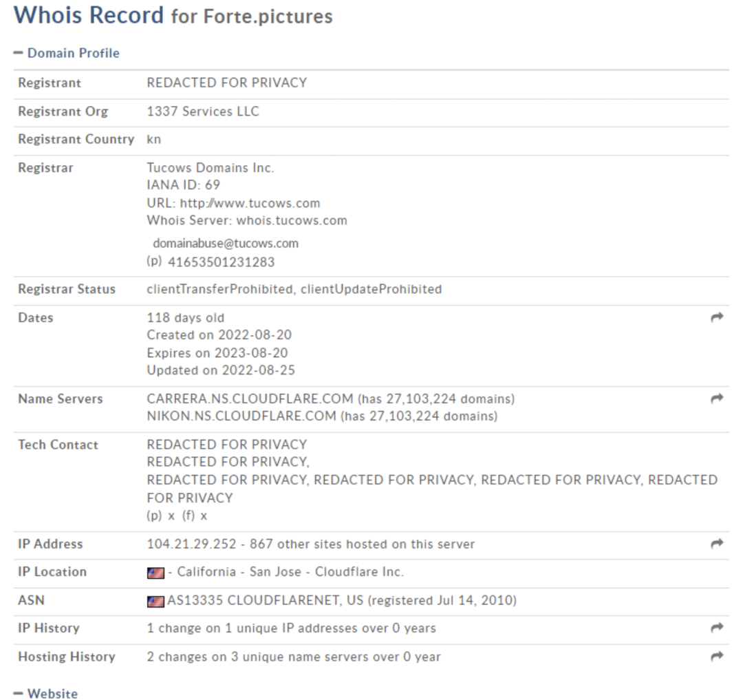
Task: Click the share arrow in Dates row
Action: pyautogui.click(x=717, y=317)
